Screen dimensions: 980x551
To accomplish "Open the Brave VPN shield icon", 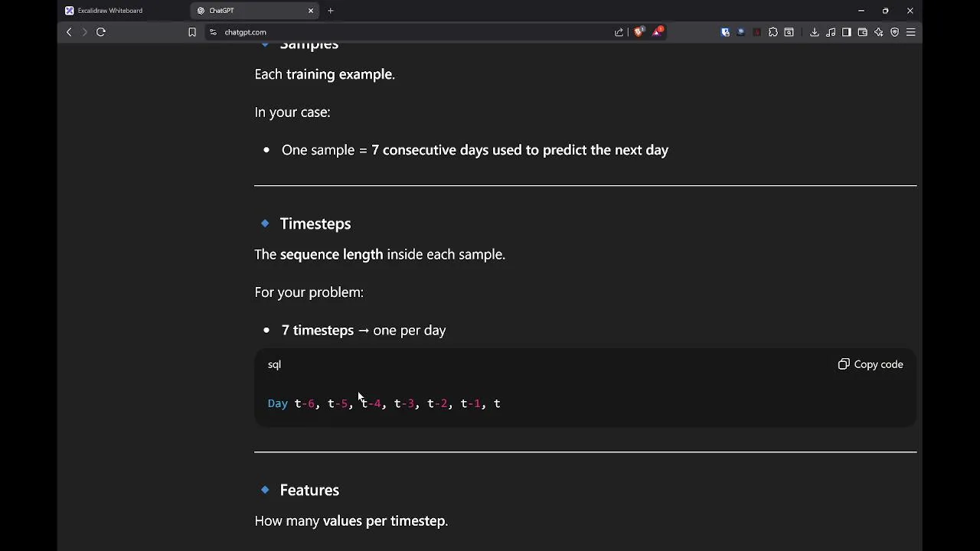I will 894,32.
